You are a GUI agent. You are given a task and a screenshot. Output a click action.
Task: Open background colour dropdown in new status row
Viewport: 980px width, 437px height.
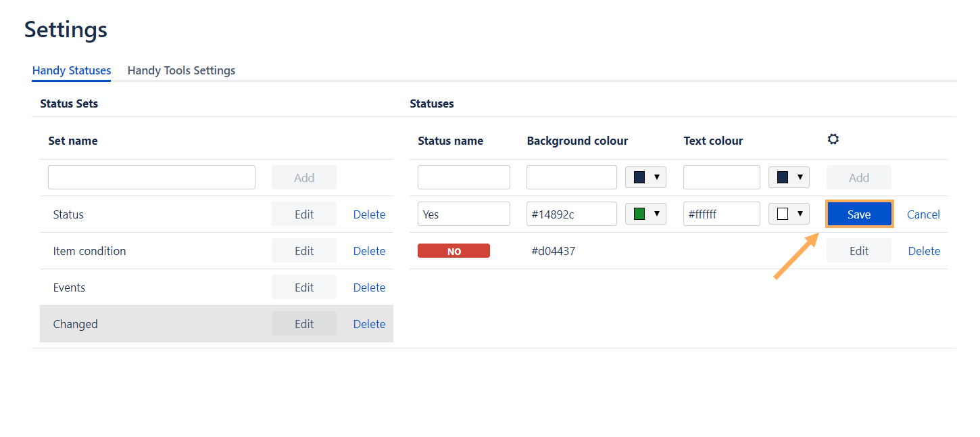(x=646, y=177)
